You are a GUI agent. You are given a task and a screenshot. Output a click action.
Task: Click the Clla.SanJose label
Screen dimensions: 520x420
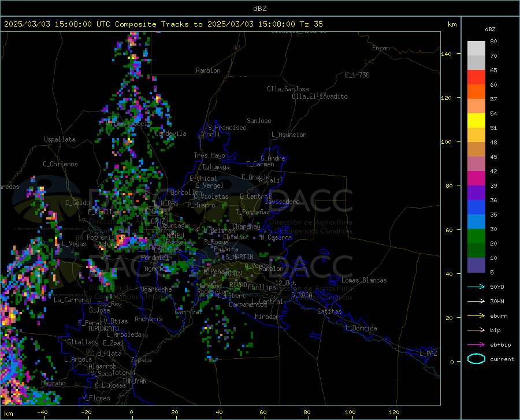click(x=288, y=89)
